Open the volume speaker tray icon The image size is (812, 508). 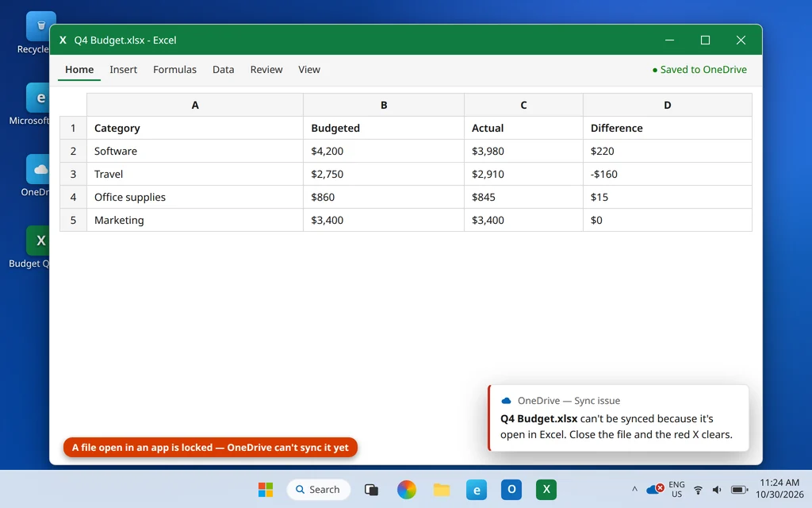(x=717, y=489)
